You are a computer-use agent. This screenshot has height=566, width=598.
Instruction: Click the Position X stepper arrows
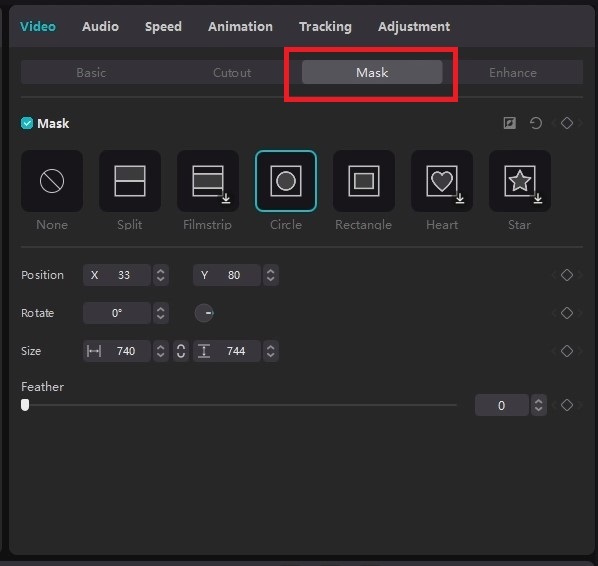click(161, 275)
